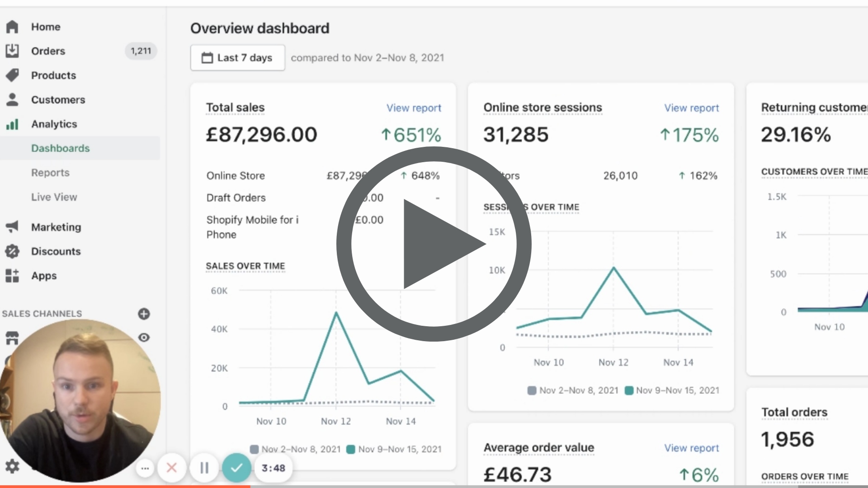View report for Online store sessions
The width and height of the screenshot is (868, 488).
tap(691, 108)
